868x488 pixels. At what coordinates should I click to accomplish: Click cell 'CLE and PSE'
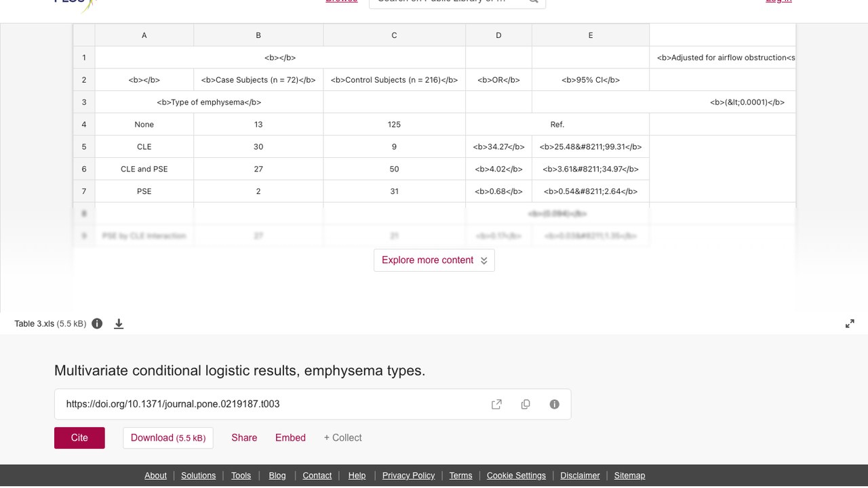pyautogui.click(x=144, y=169)
